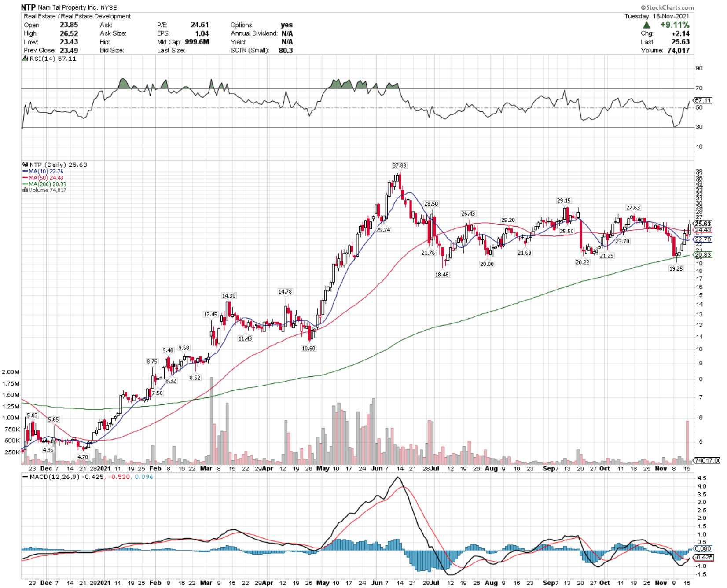Click the P/E 24.61 value
Image resolution: width=727 pixels, height=588 pixels.
(x=200, y=25)
